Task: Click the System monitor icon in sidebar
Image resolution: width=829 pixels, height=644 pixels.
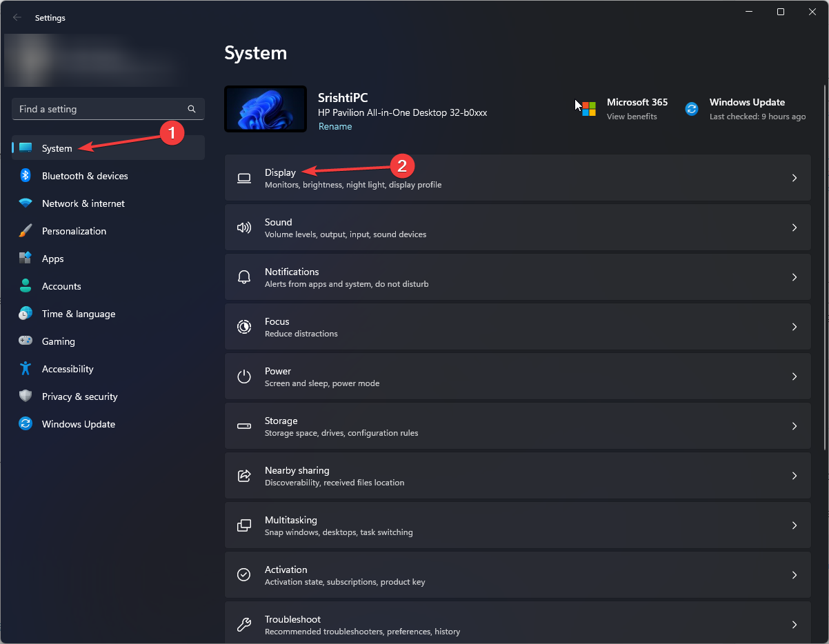Action: (x=26, y=148)
